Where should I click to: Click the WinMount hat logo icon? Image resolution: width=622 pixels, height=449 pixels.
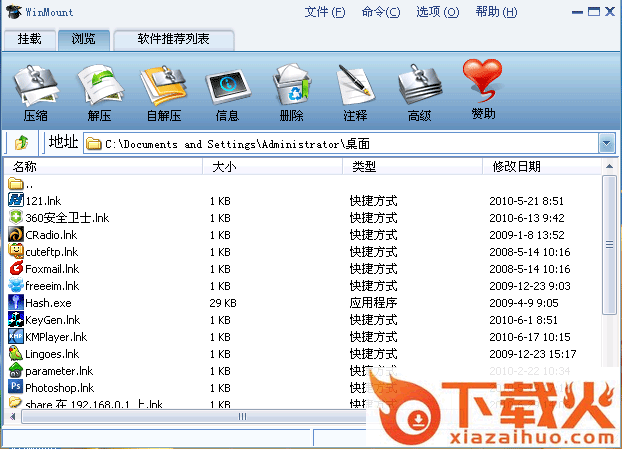coord(13,11)
